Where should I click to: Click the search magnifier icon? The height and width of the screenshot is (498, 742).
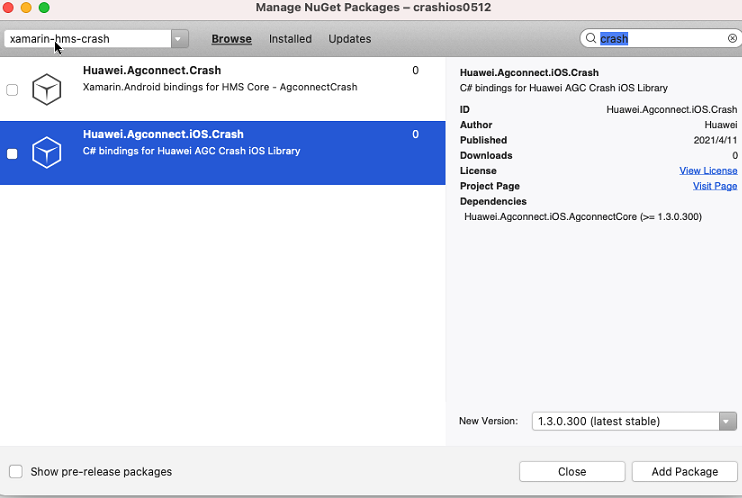click(x=590, y=39)
